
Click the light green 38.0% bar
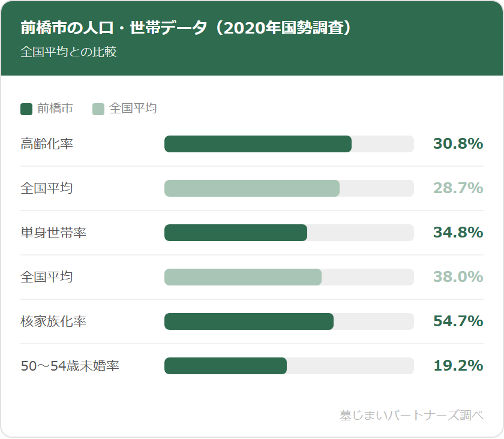[243, 277]
